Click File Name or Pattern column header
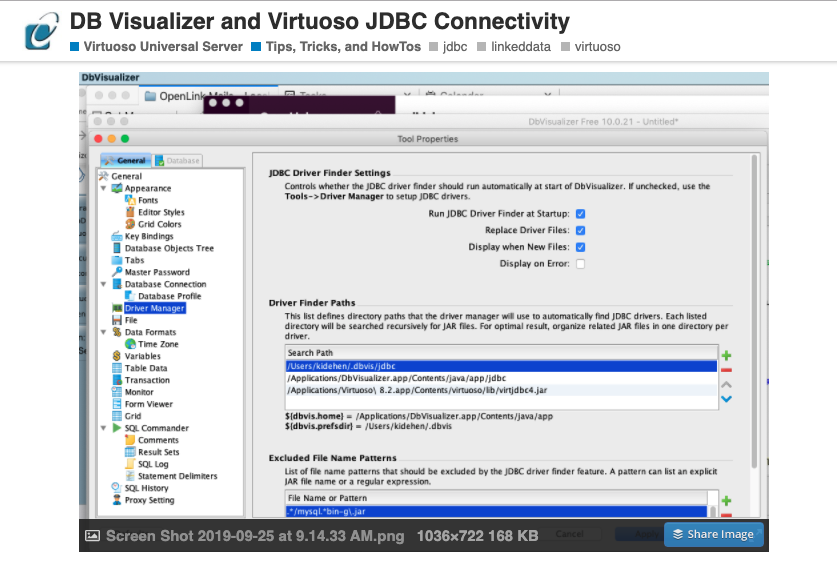This screenshot has height=571, width=837. [x=496, y=498]
